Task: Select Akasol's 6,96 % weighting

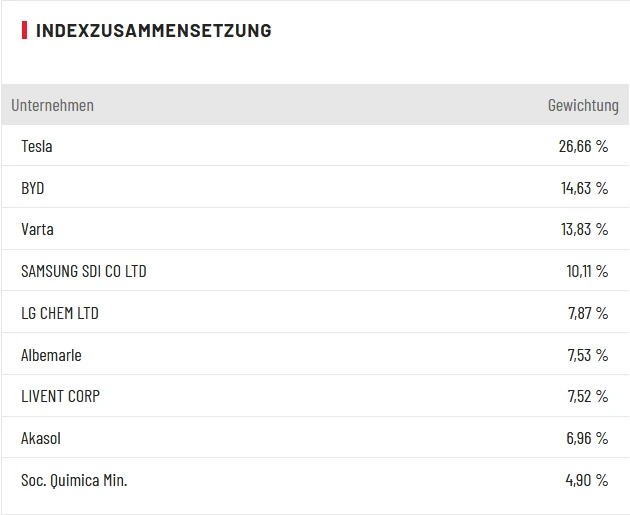Action: coord(587,438)
